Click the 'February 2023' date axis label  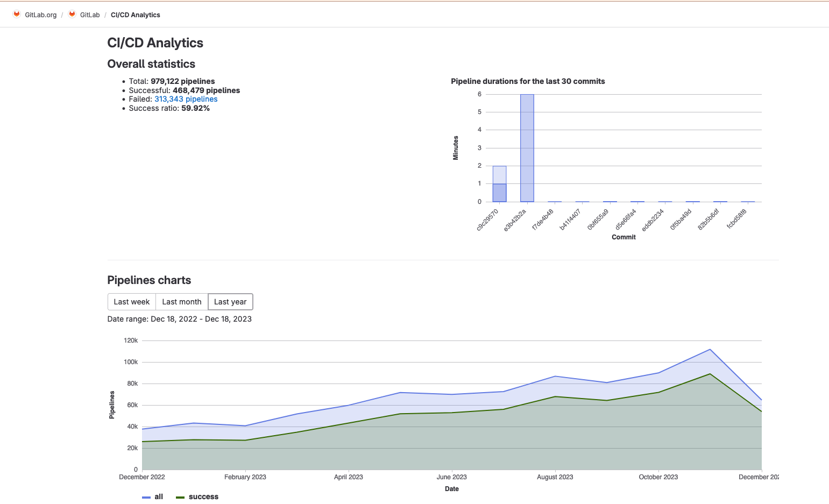[x=245, y=477]
